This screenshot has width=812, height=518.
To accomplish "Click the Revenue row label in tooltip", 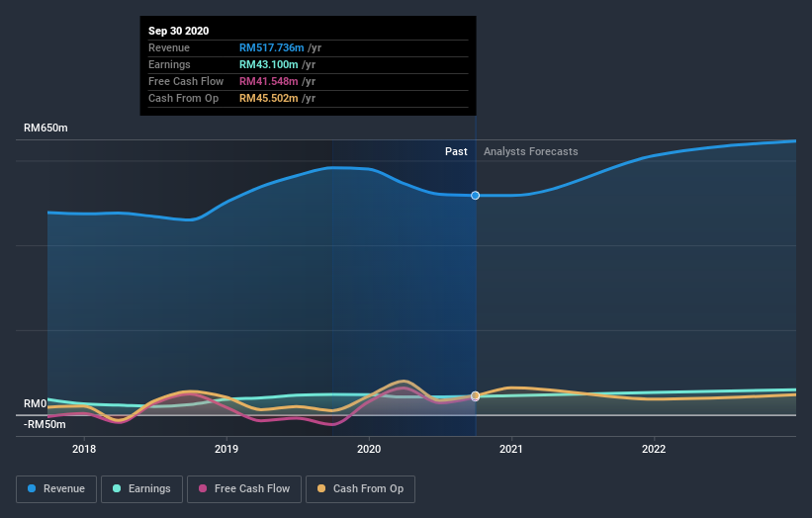I will point(169,47).
